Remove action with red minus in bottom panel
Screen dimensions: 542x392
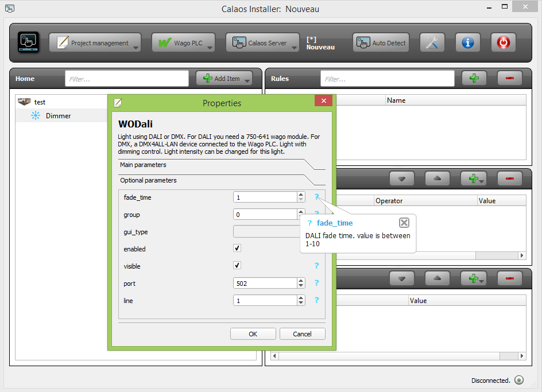[x=509, y=278]
